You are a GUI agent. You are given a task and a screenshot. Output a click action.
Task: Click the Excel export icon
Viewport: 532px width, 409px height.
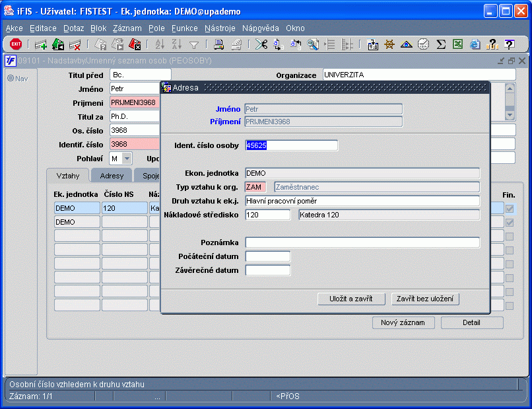pyautogui.click(x=457, y=44)
